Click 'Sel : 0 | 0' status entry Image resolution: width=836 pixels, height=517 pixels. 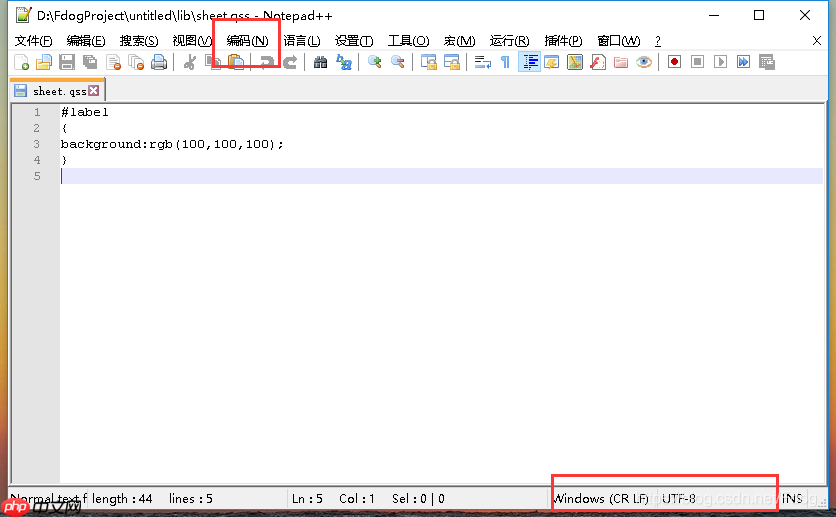[x=418, y=499]
